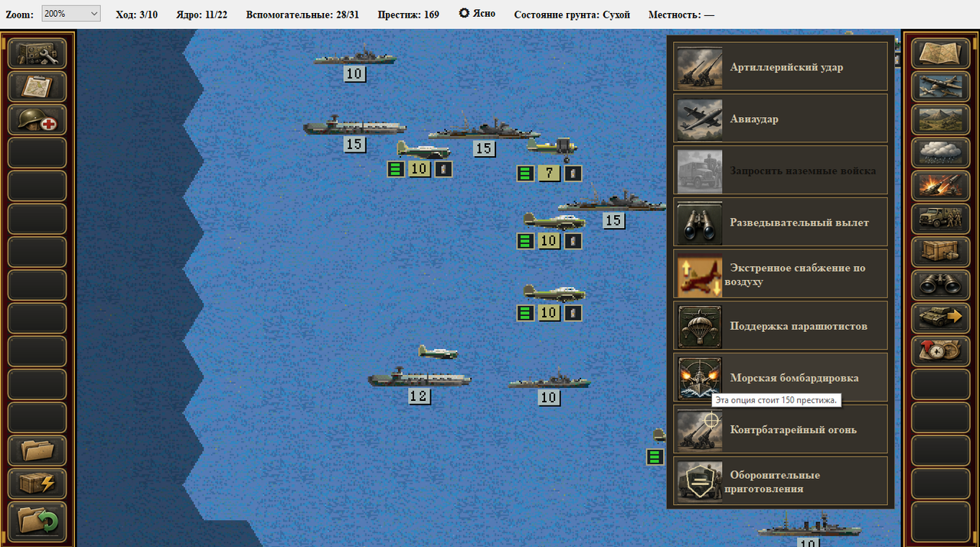
Task: Select the aircraft carrier with strength 12
Action: tap(420, 378)
